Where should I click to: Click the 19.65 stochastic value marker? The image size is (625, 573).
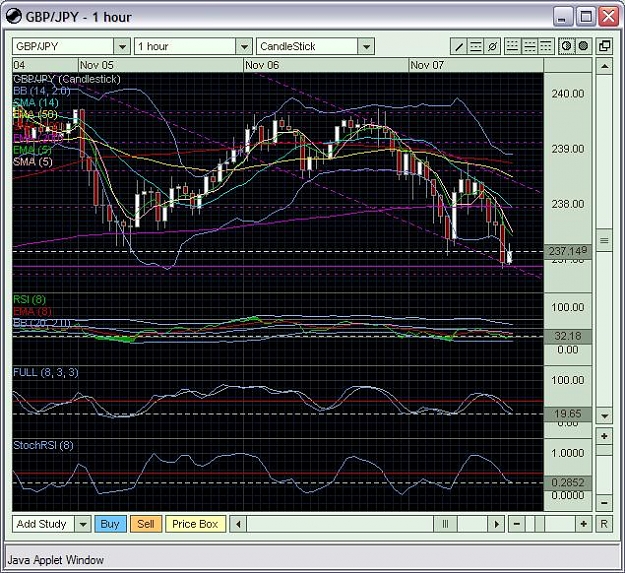tap(568, 414)
